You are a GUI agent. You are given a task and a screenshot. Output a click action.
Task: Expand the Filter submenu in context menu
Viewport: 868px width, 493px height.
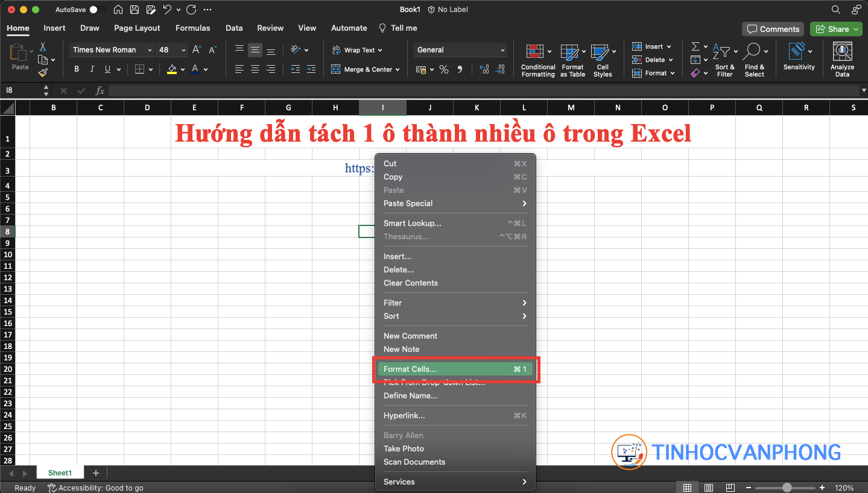coord(455,303)
